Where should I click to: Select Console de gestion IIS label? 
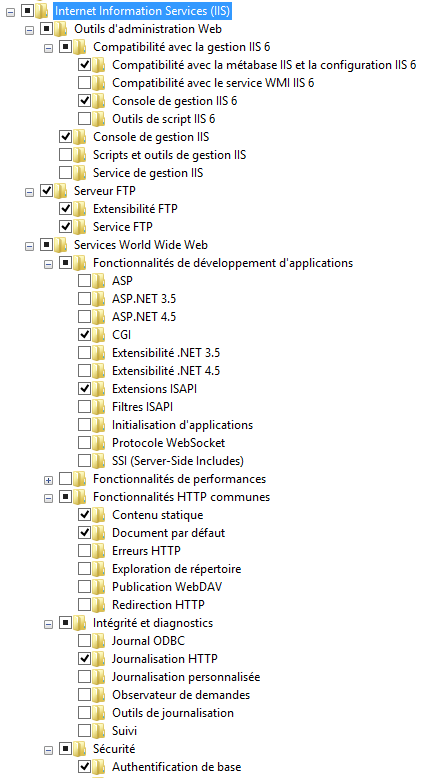(151, 136)
